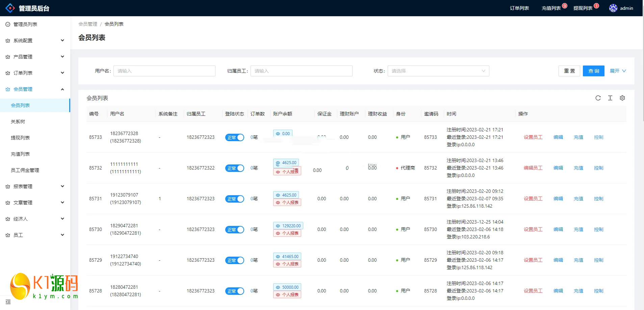Select 关系树 in the sidebar submenu
The height and width of the screenshot is (310, 644).
(18, 122)
